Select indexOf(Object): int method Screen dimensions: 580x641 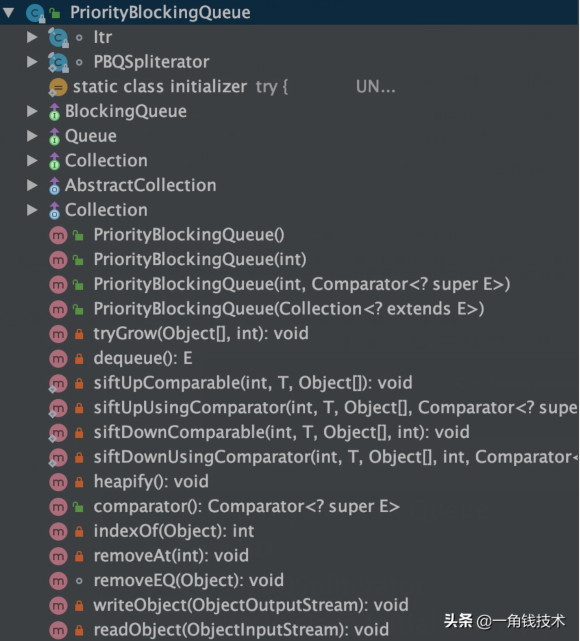[x=174, y=531]
